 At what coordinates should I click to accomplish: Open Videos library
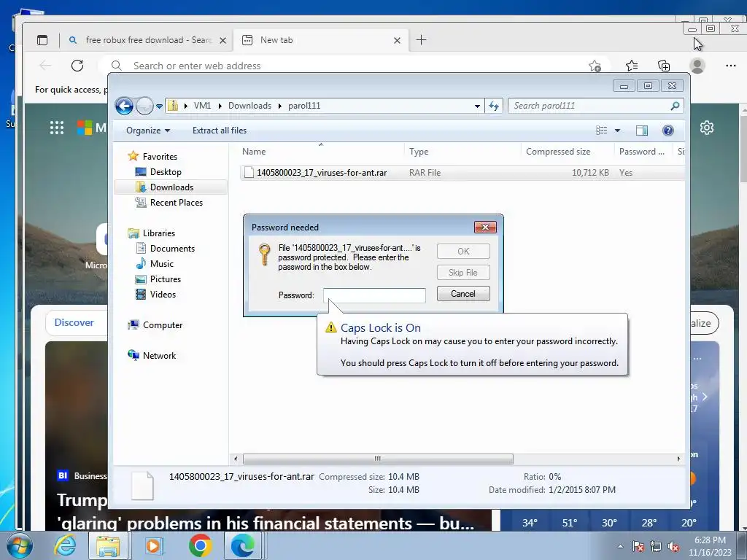(163, 295)
